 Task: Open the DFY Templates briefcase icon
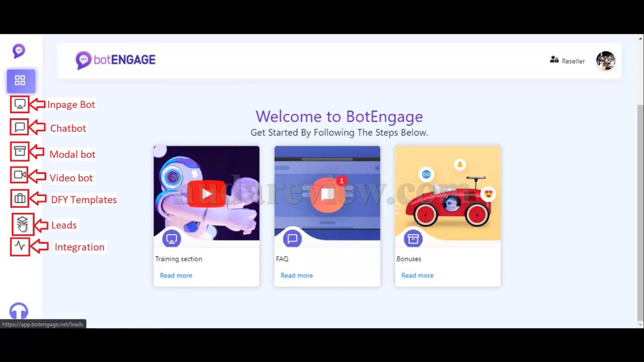20,198
